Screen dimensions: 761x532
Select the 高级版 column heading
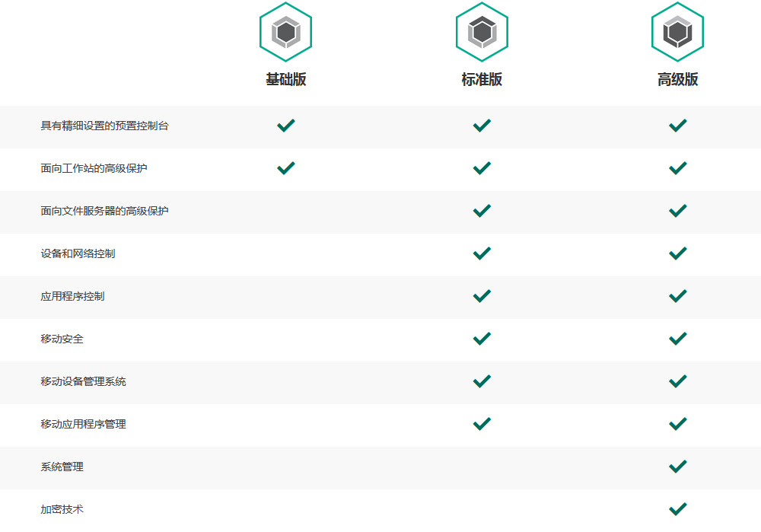[x=677, y=80]
